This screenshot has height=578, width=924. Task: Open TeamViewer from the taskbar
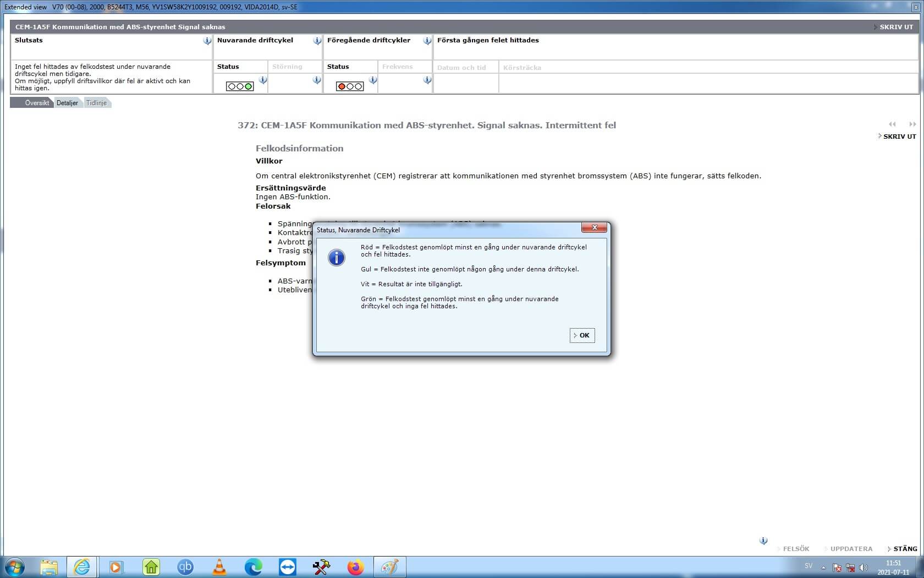pyautogui.click(x=287, y=566)
